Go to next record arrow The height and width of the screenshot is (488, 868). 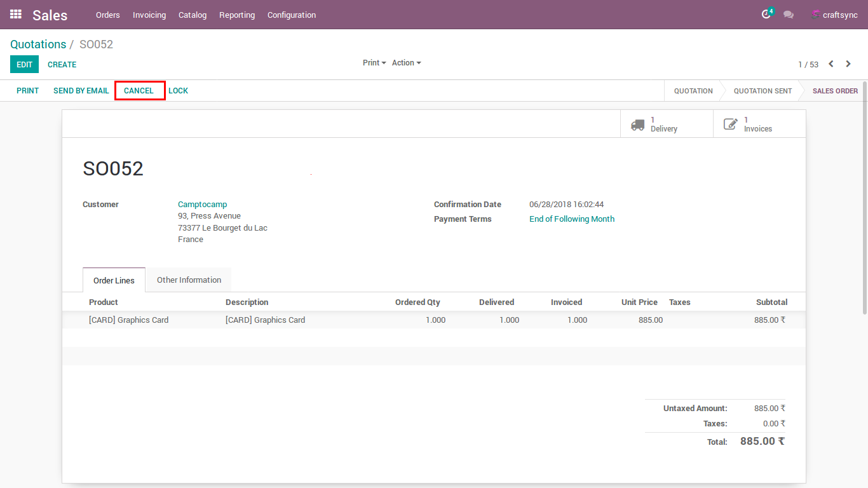pos(848,64)
